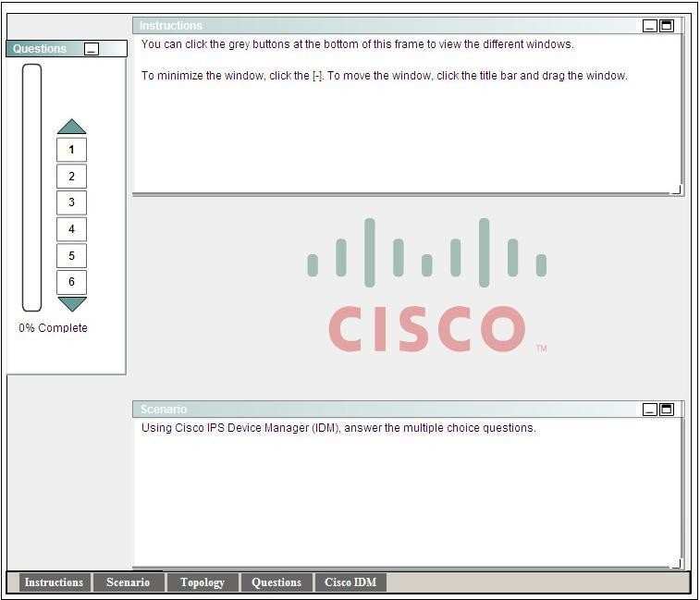Screen dimensions: 700x600
Task: Open the Instructions tab at bottom
Action: pos(54,582)
